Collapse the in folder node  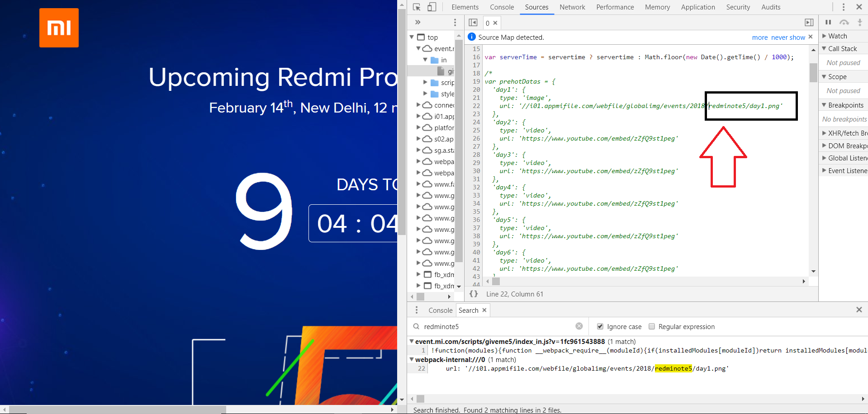click(425, 60)
